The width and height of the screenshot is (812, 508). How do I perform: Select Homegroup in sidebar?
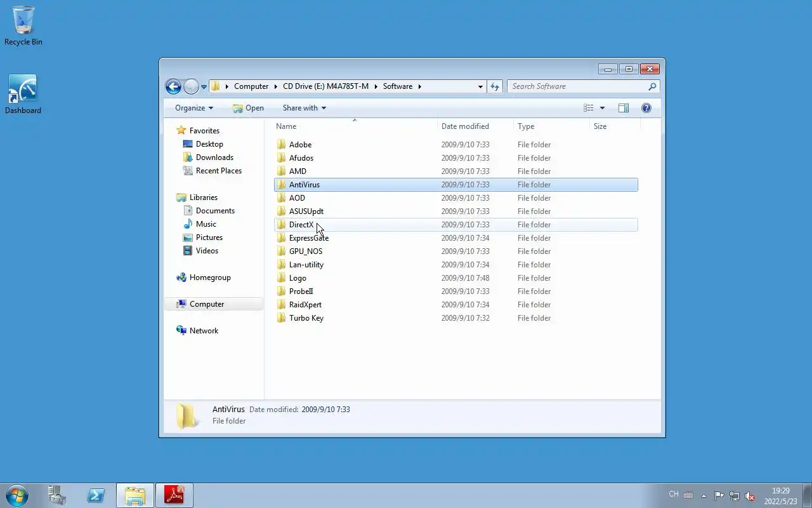pos(210,277)
